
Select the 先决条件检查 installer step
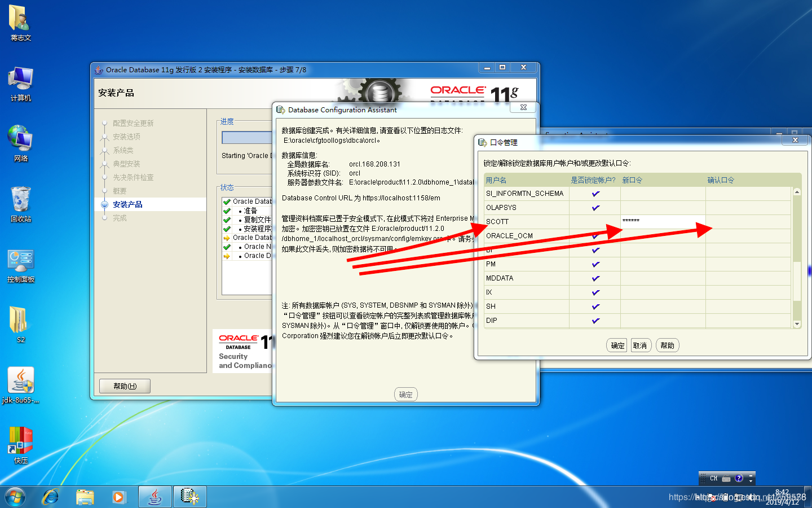(133, 177)
